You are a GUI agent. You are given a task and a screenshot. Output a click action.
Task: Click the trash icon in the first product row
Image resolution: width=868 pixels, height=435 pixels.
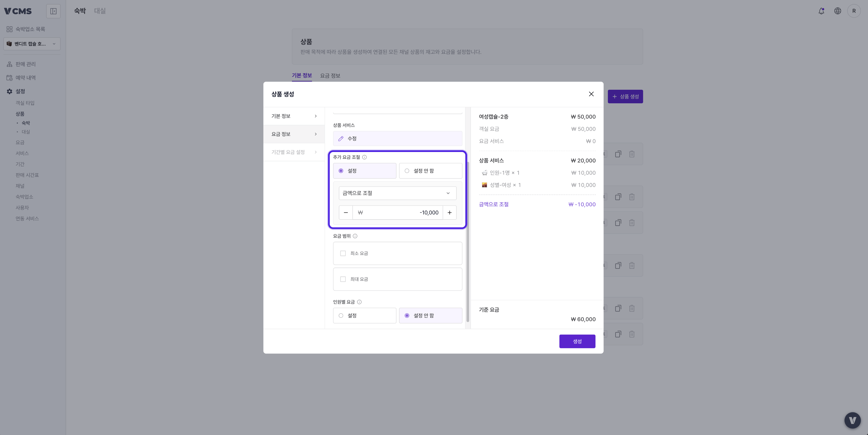tap(632, 154)
